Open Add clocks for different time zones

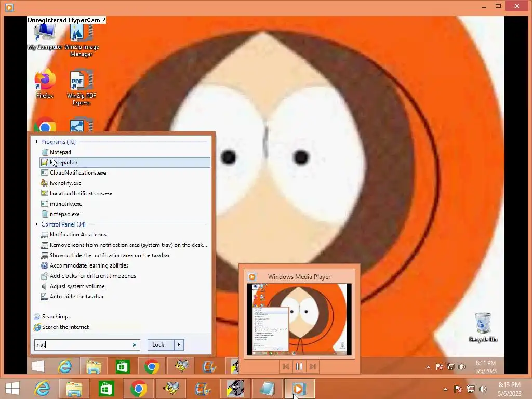[x=125, y=276]
